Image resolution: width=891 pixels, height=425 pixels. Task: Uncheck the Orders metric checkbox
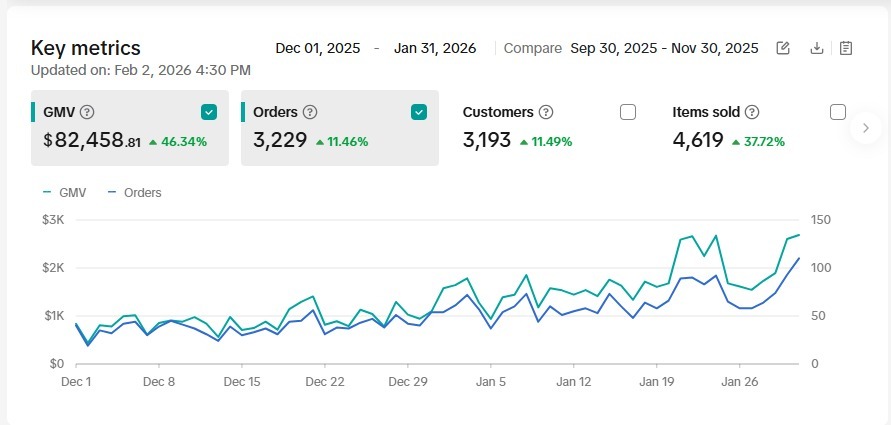point(419,112)
